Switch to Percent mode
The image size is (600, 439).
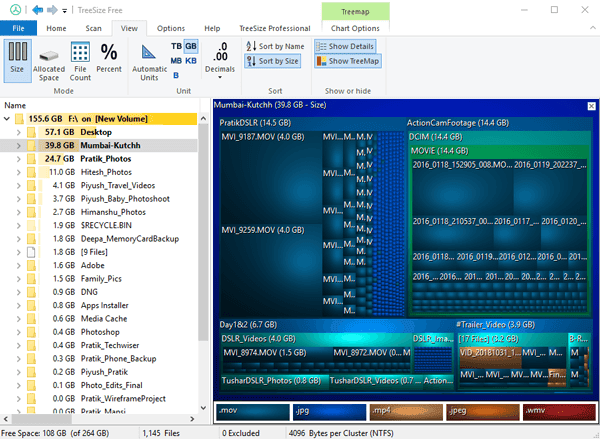pos(109,57)
